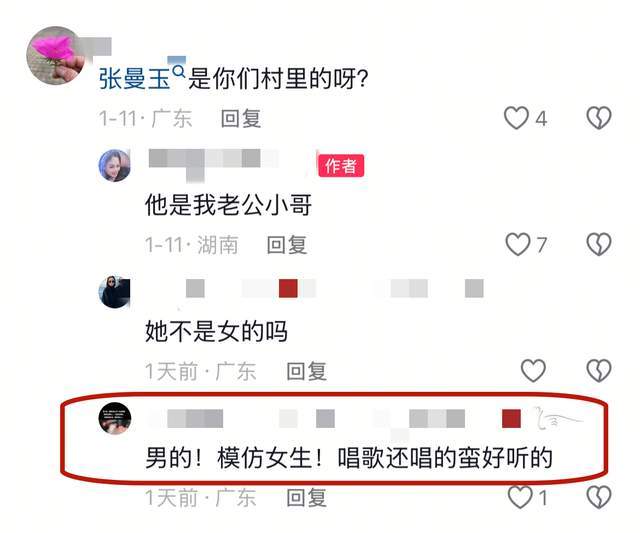Screen dimensions: 640x533
Task: Dislike the 张曼玉 village question comment
Action: (599, 118)
